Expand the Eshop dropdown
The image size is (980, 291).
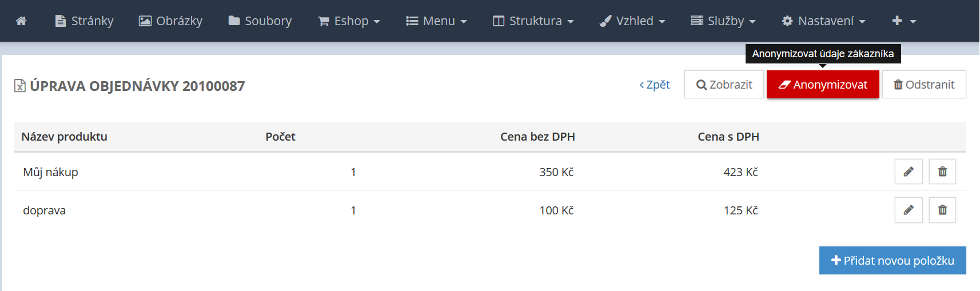pos(349,21)
